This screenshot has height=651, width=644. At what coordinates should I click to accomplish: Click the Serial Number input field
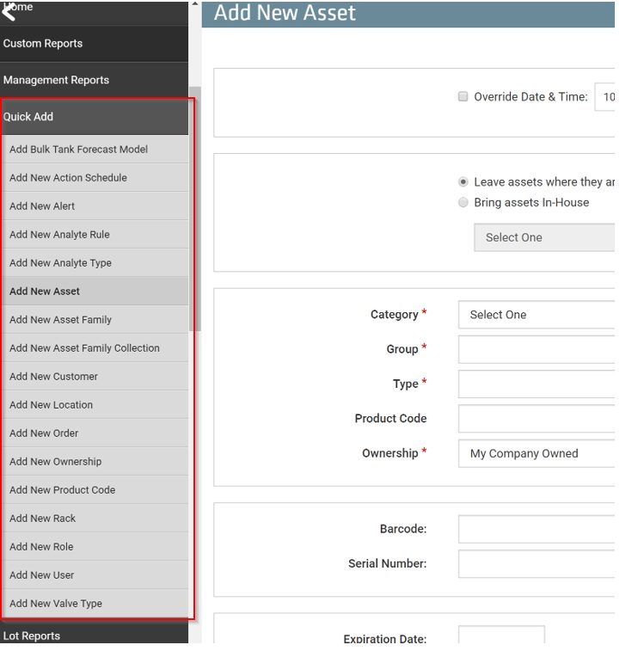click(x=536, y=564)
